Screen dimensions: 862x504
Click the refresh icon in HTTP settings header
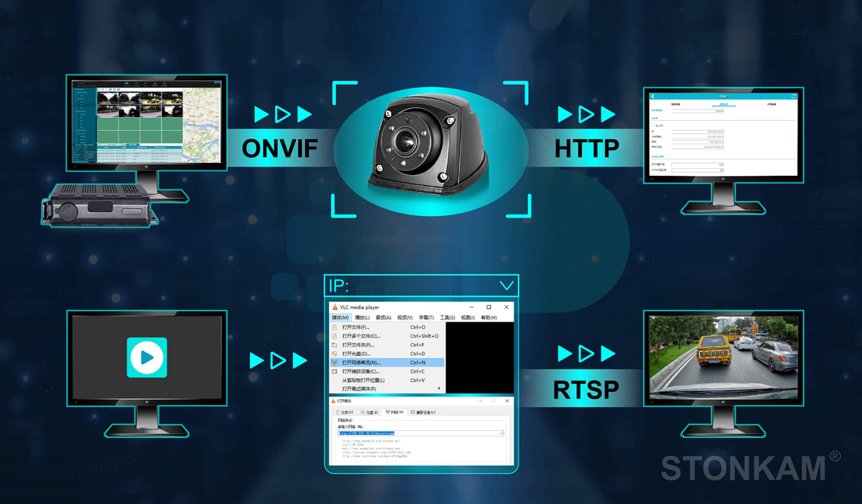(794, 96)
